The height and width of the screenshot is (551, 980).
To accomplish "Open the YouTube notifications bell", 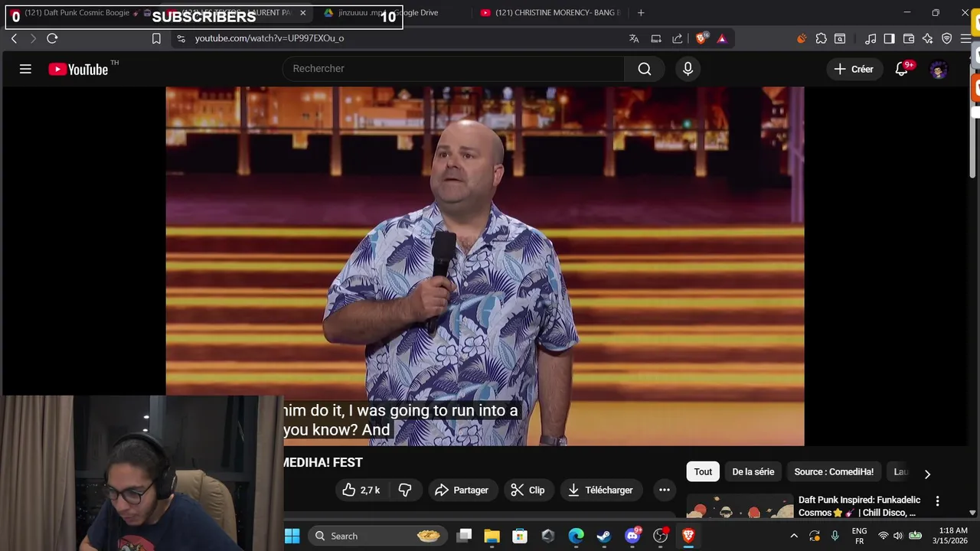I will [902, 69].
